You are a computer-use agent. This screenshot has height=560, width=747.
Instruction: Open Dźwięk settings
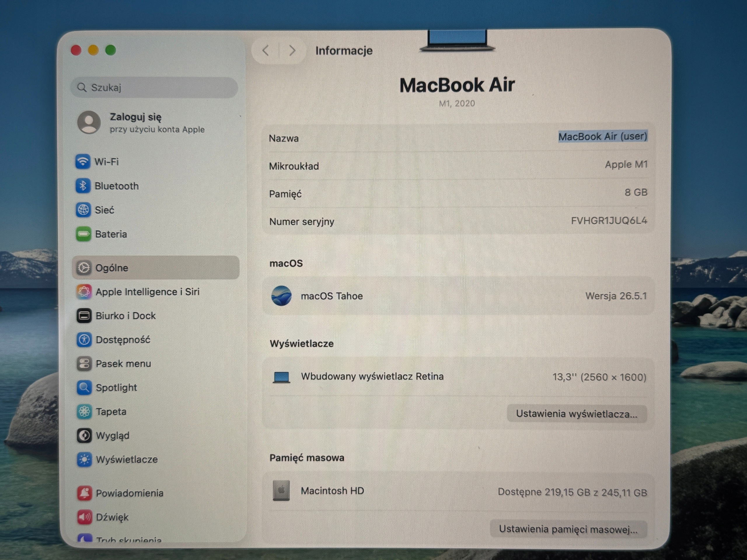pyautogui.click(x=156, y=517)
